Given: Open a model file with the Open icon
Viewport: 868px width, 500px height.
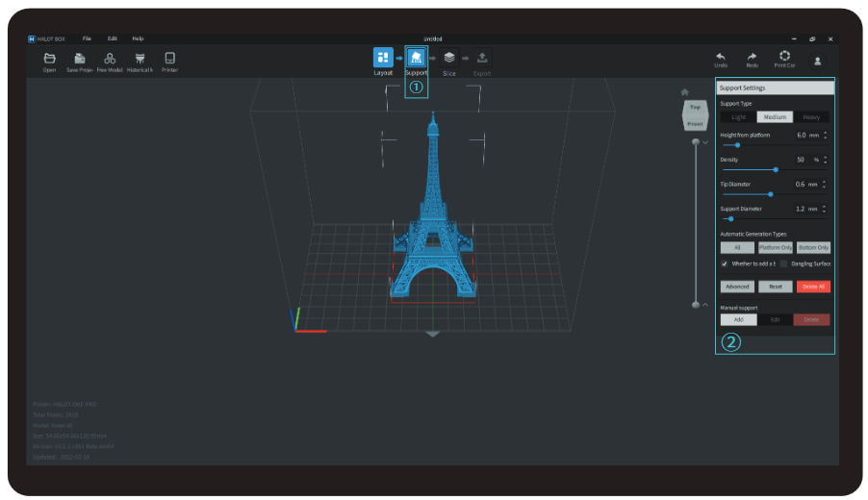Looking at the screenshot, I should pos(49,58).
